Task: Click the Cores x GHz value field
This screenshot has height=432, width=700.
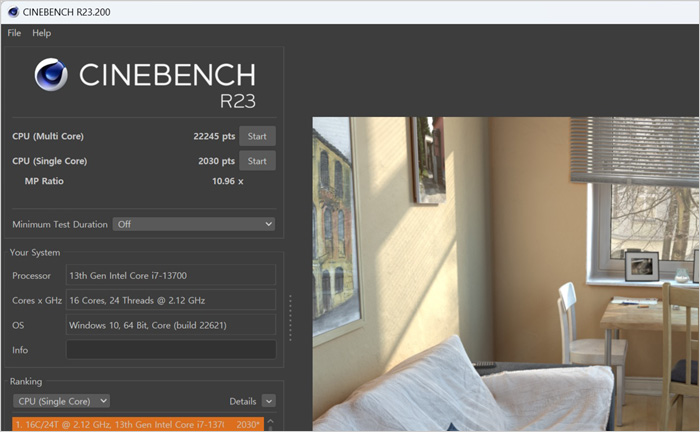Action: coord(170,300)
